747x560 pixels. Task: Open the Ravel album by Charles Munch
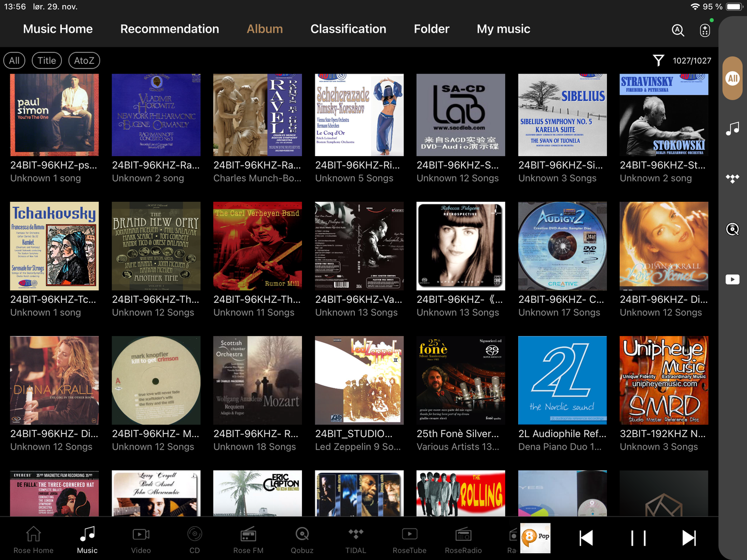coord(257,115)
